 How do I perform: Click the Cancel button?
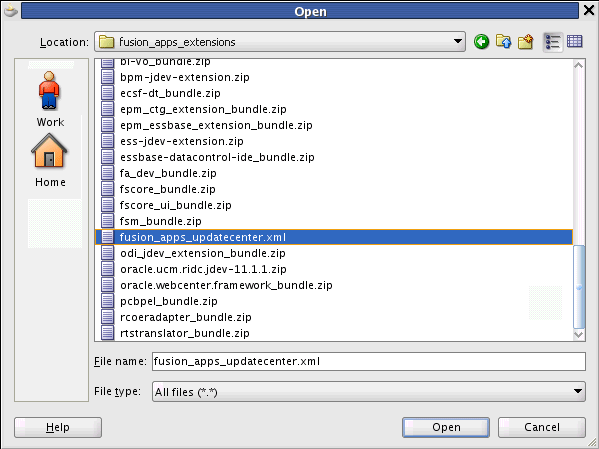542,427
